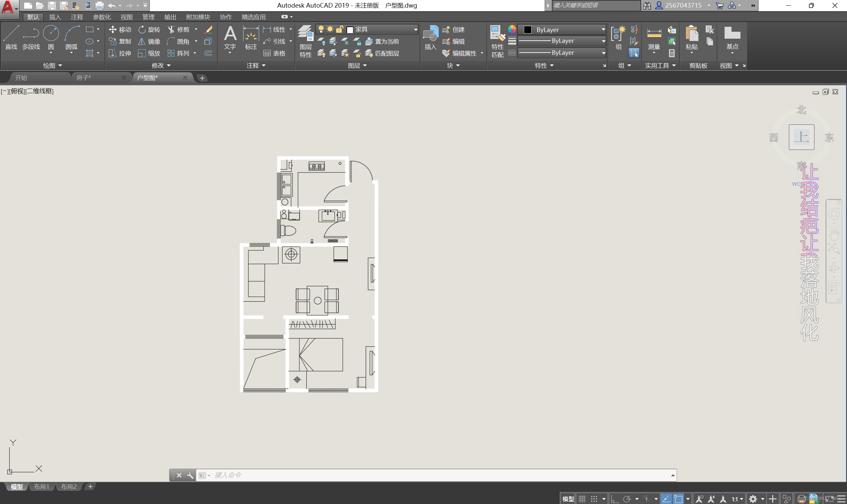Screen dimensions: 847x504
Task: Toggle the layer lightbulb on/off icon
Action: [321, 29]
